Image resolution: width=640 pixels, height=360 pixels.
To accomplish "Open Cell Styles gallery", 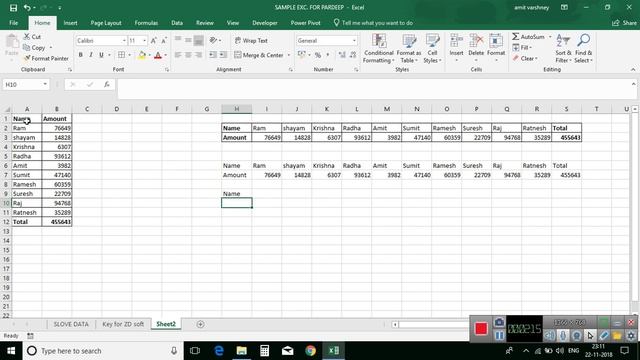I will (x=432, y=49).
